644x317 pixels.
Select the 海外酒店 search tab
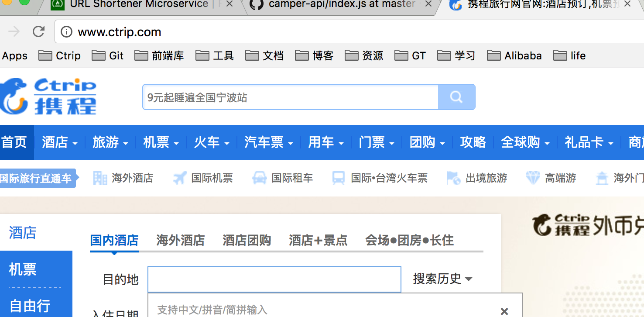pos(181,241)
